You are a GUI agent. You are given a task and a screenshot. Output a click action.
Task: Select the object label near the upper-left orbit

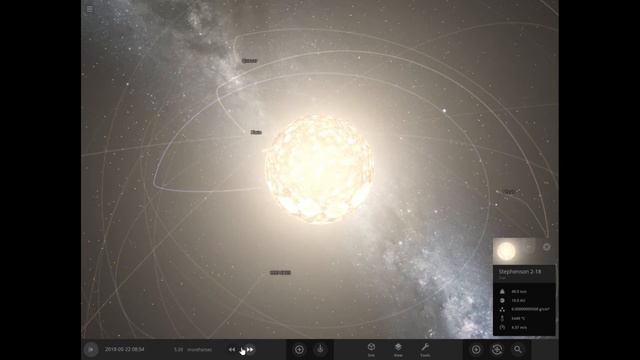249,61
